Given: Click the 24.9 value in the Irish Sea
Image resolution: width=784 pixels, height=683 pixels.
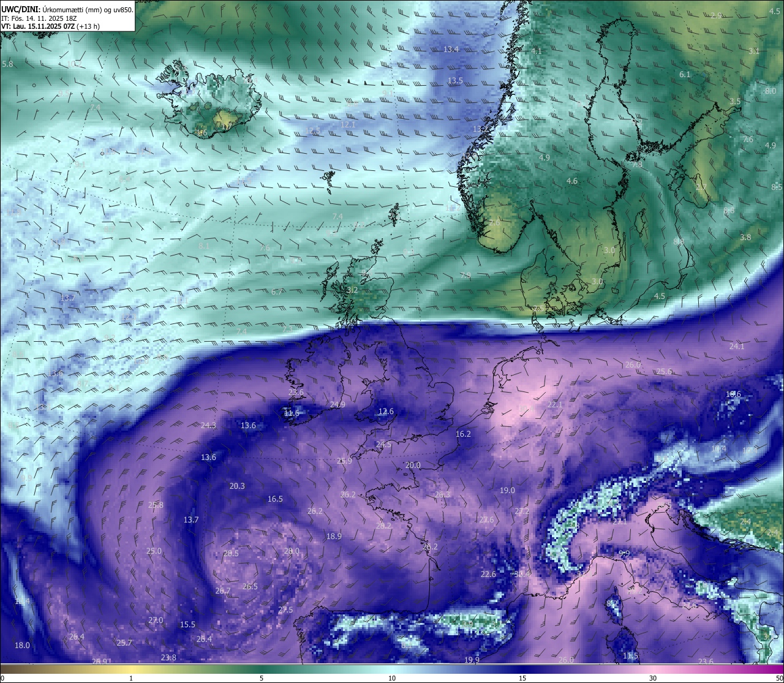Looking at the screenshot, I should (337, 405).
